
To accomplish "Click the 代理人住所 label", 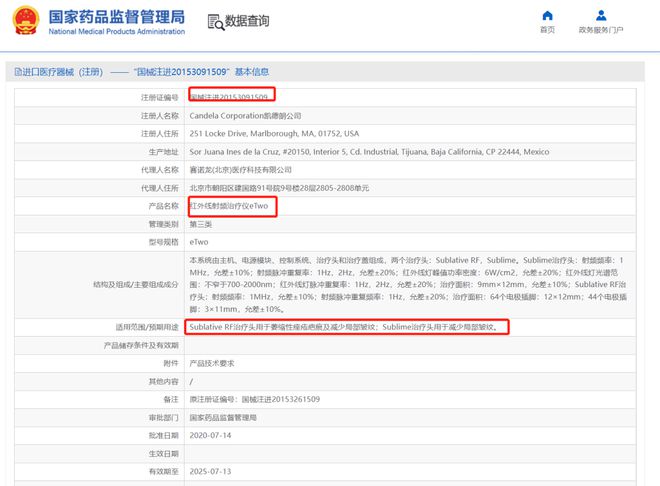I will [160, 188].
